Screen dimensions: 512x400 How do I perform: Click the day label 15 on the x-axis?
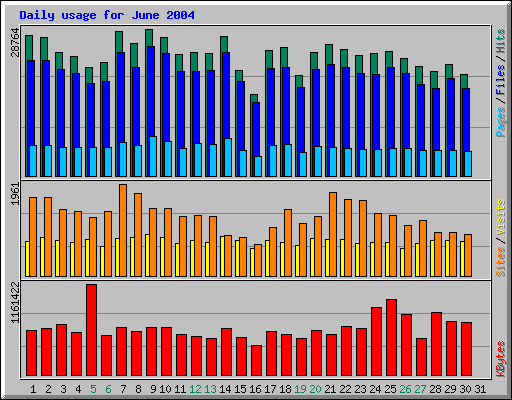(x=240, y=389)
